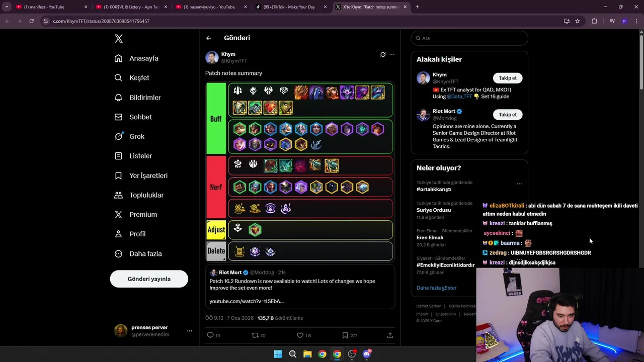Open Premium page
The width and height of the screenshot is (644, 362).
pyautogui.click(x=136, y=214)
